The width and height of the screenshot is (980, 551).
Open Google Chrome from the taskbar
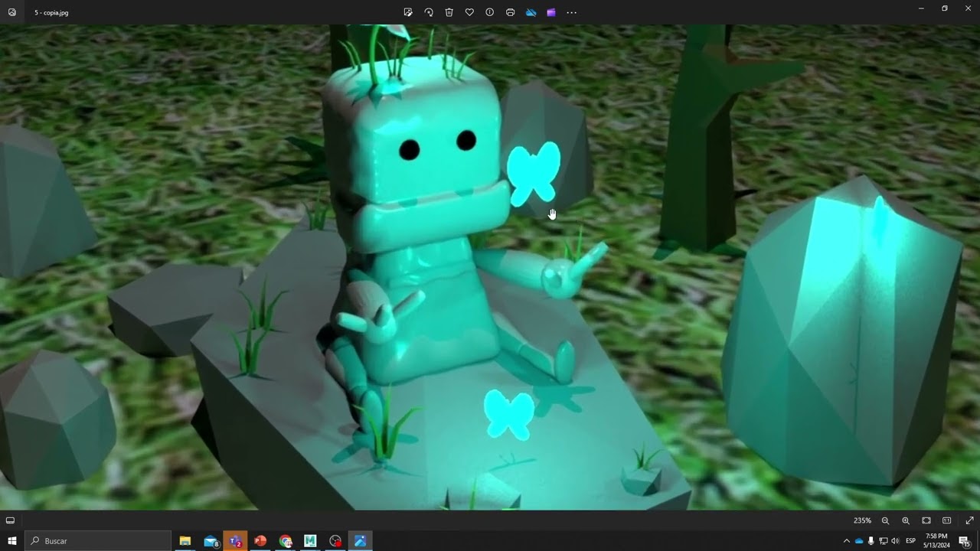[x=286, y=541]
